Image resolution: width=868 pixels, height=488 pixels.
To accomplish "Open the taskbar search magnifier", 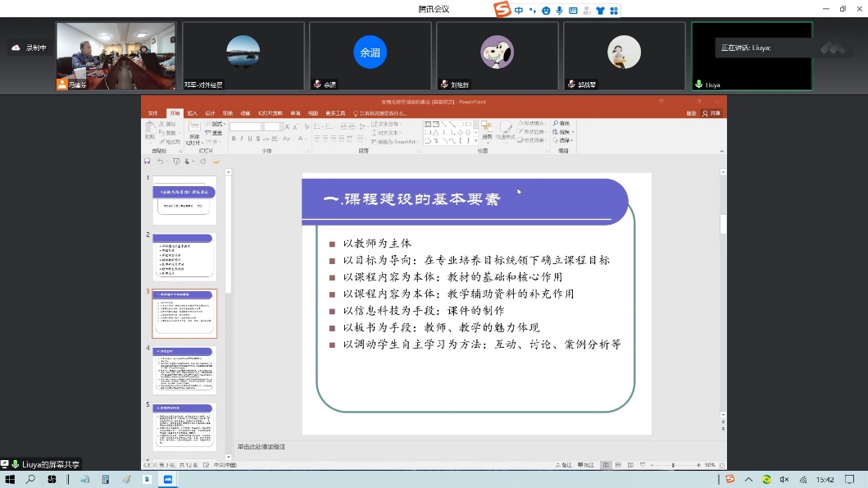I will point(31,479).
